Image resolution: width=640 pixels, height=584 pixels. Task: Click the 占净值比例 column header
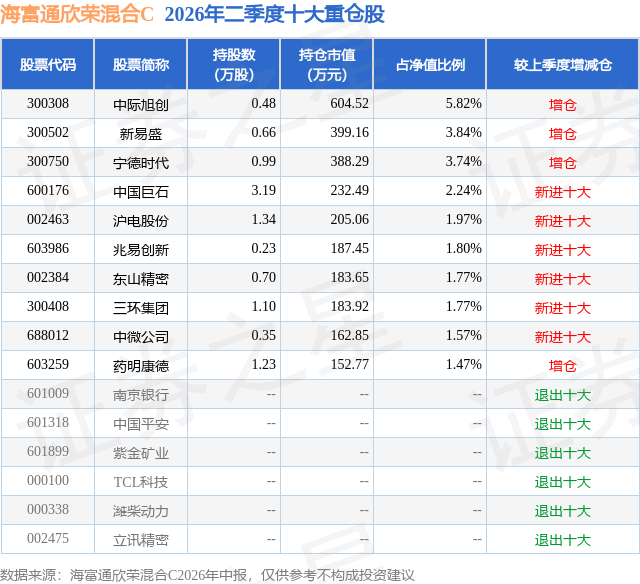430,64
